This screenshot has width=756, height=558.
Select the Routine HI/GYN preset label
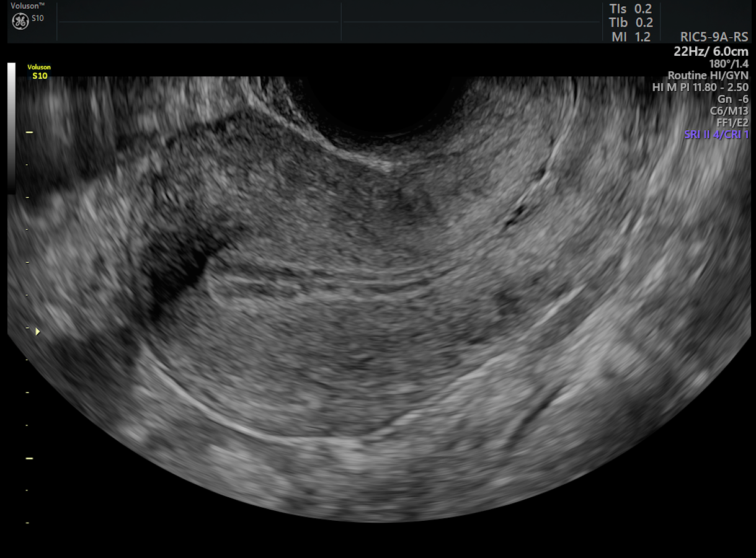(x=708, y=76)
